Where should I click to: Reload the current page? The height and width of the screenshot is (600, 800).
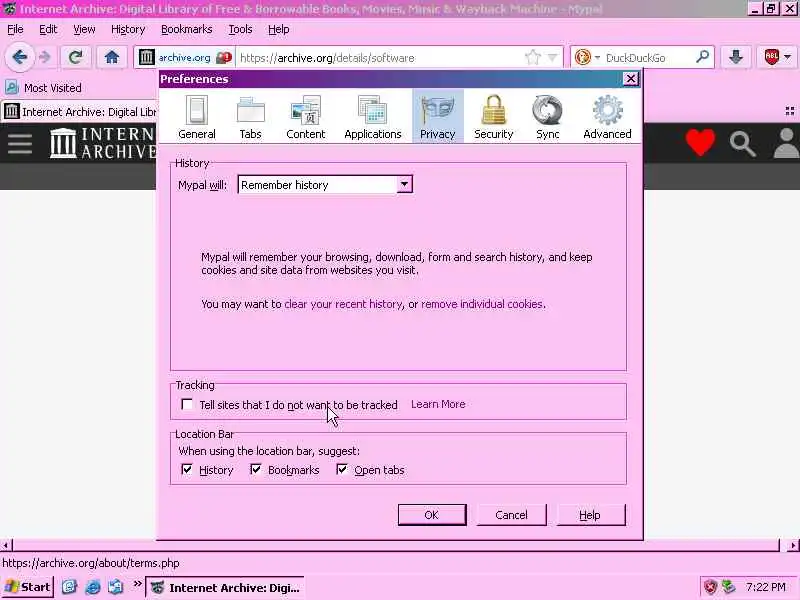tap(76, 57)
